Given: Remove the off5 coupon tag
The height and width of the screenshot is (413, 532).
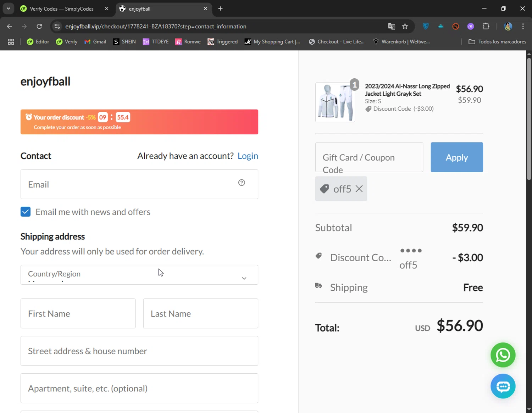Looking at the screenshot, I should coord(359,189).
